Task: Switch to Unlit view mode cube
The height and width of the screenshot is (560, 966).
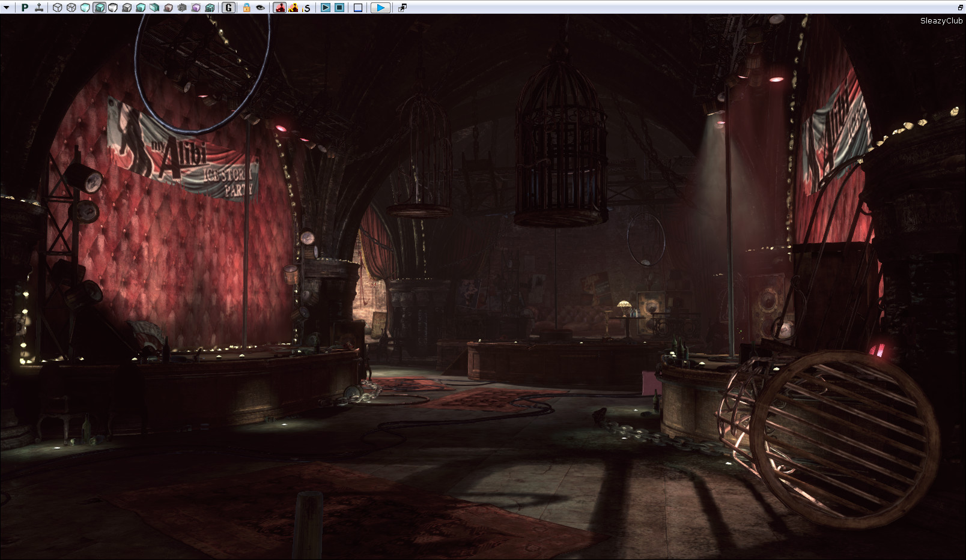Action: [x=85, y=8]
